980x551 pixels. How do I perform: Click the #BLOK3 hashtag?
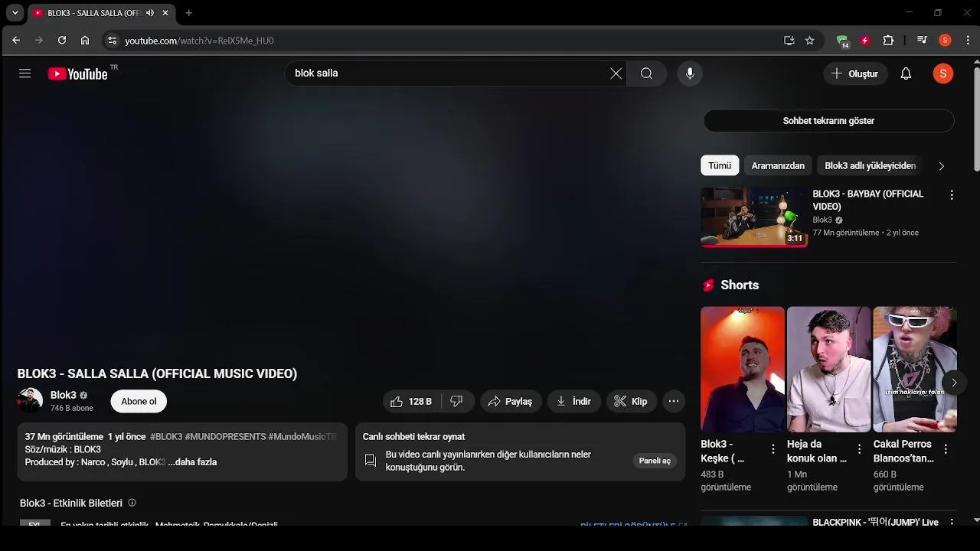[166, 437]
